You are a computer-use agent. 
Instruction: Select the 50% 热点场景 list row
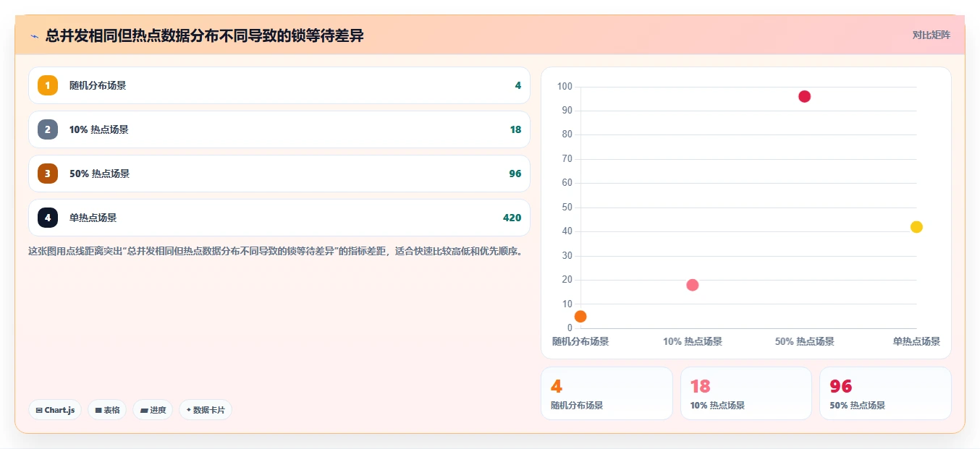(x=279, y=174)
